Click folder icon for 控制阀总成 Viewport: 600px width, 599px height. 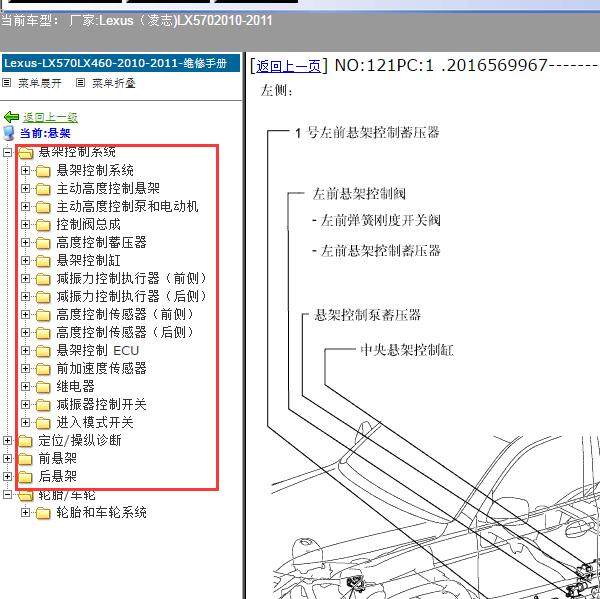click(x=43, y=225)
